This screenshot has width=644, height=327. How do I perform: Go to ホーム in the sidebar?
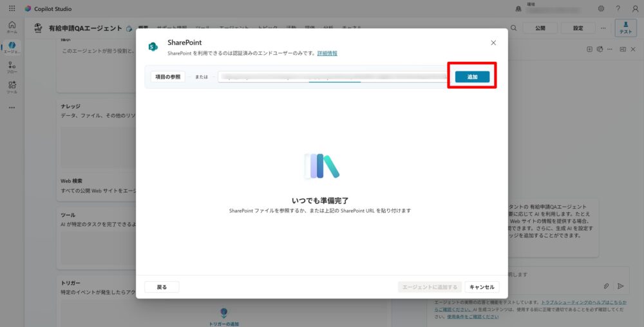click(x=12, y=27)
